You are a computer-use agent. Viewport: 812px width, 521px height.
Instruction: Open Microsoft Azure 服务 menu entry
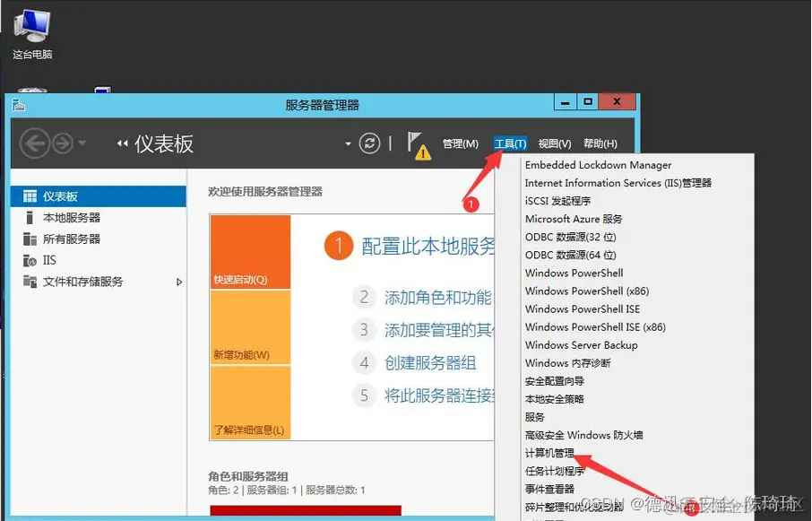point(574,219)
